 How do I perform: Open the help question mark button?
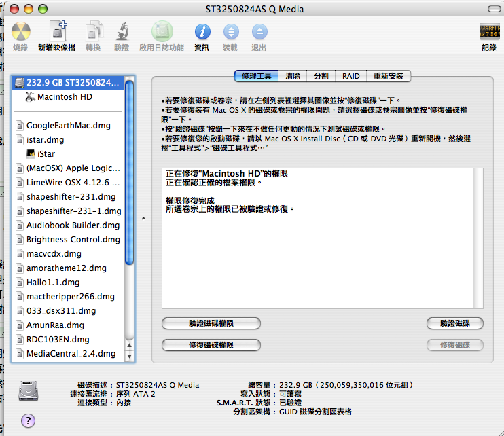click(28, 420)
